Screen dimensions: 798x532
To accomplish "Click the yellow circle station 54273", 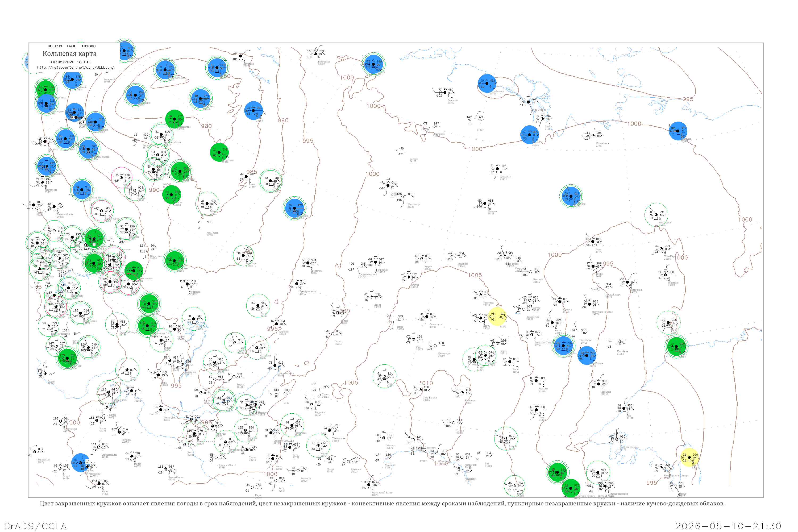I will (x=497, y=317).
